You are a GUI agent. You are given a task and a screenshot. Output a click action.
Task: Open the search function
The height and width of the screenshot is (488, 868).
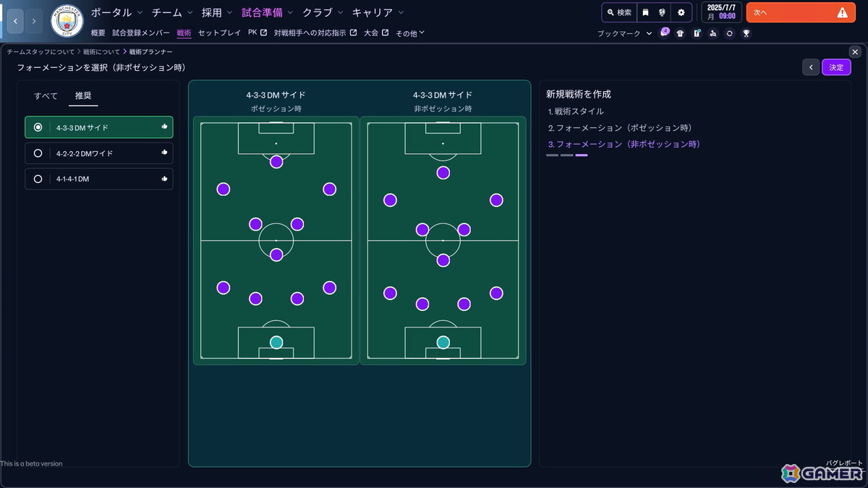tap(621, 12)
